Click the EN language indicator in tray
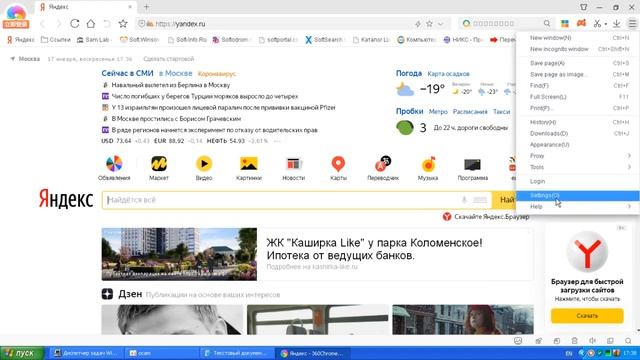 click(569, 353)
